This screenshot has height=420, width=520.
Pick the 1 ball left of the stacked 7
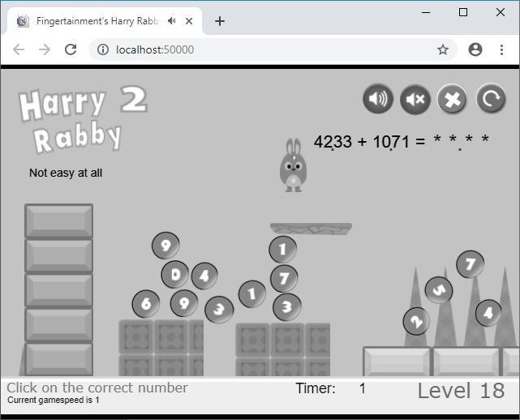point(252,294)
